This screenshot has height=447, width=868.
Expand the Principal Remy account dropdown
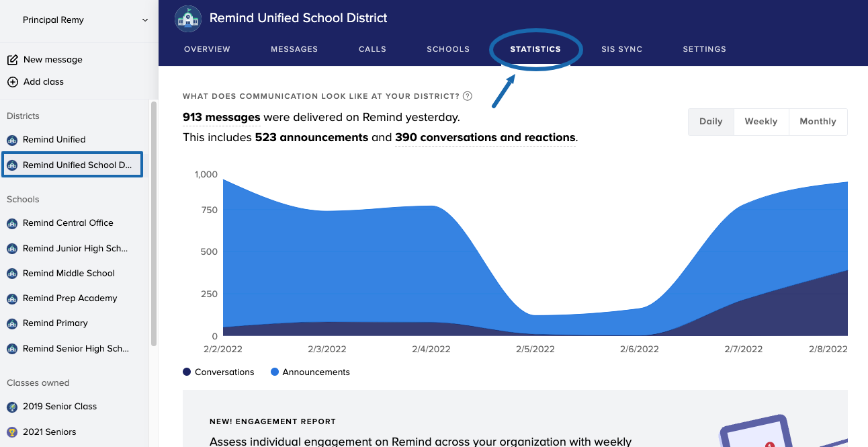(x=144, y=20)
